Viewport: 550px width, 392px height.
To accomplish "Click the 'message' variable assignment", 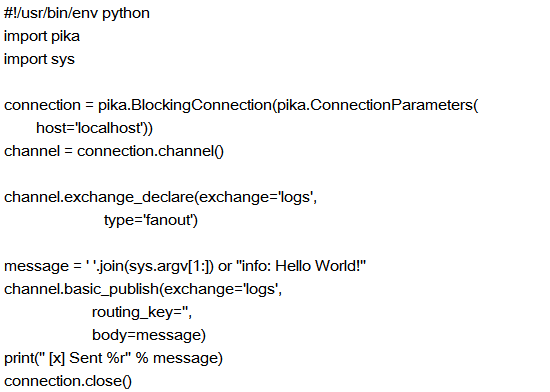I will point(36,266).
